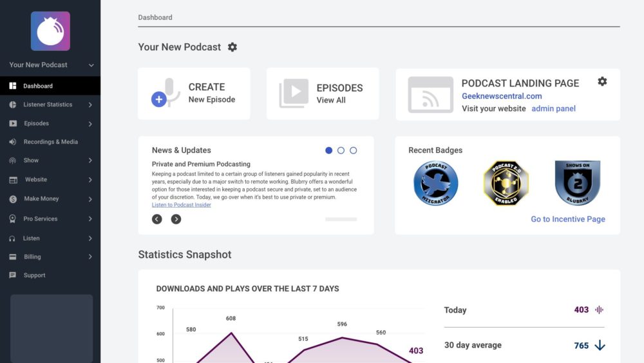Expand the Make Money submenu arrow

pos(90,199)
